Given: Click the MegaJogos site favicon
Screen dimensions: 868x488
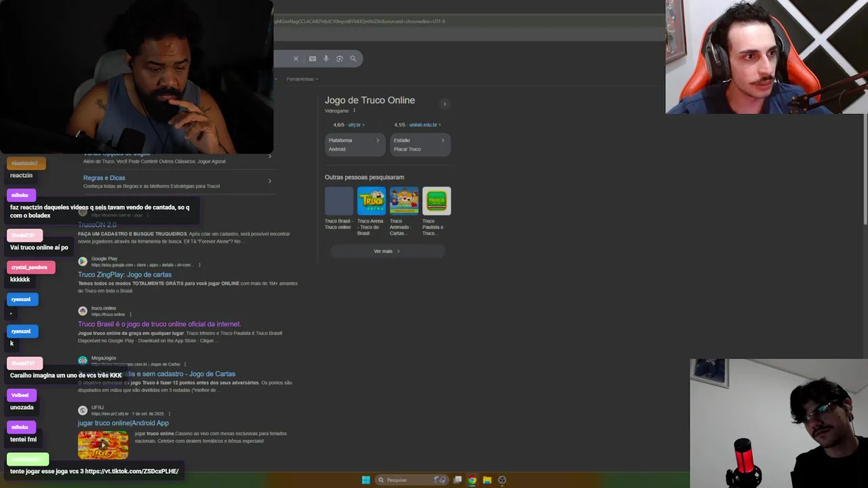Looking at the screenshot, I should coord(83,361).
